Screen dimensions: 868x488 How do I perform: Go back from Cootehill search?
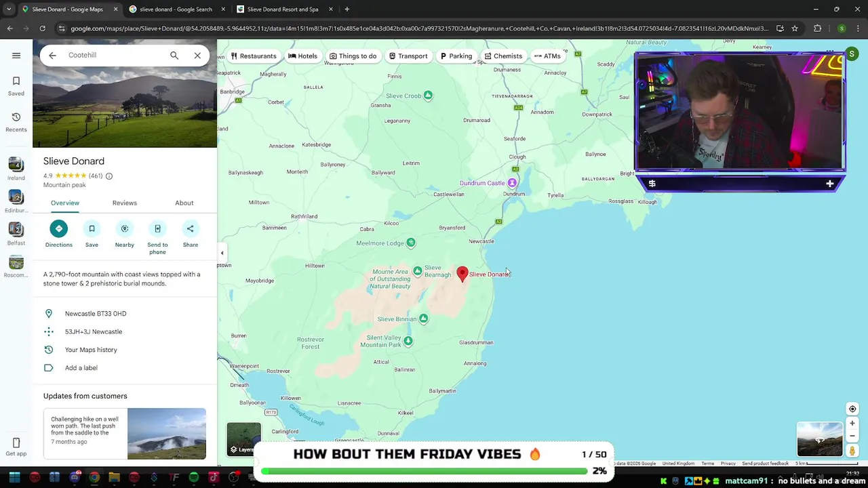click(x=52, y=56)
